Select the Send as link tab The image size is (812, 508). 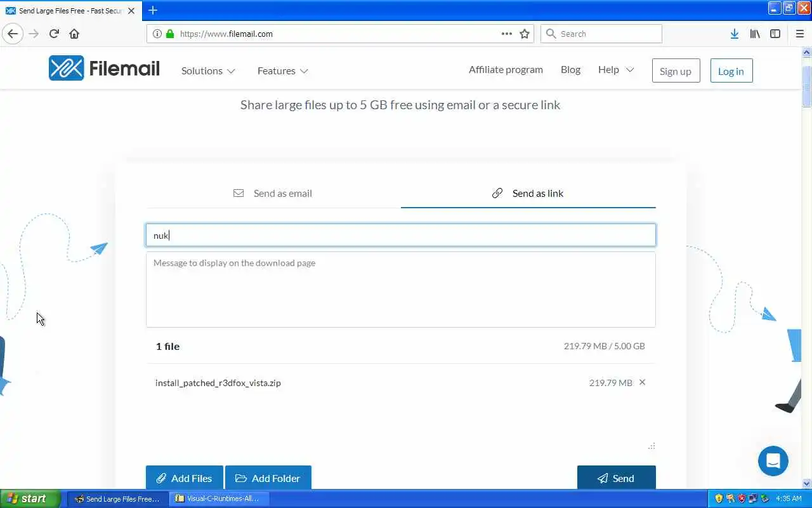pos(528,193)
